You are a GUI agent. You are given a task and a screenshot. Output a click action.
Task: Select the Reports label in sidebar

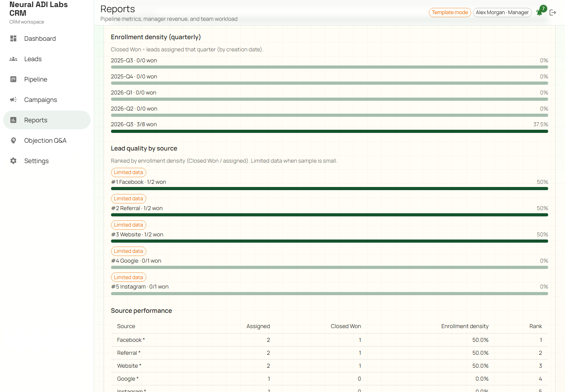pyautogui.click(x=36, y=120)
